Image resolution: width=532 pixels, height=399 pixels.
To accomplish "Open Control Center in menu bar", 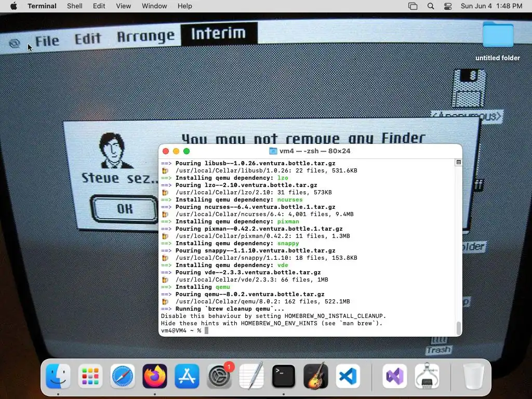I will [448, 6].
